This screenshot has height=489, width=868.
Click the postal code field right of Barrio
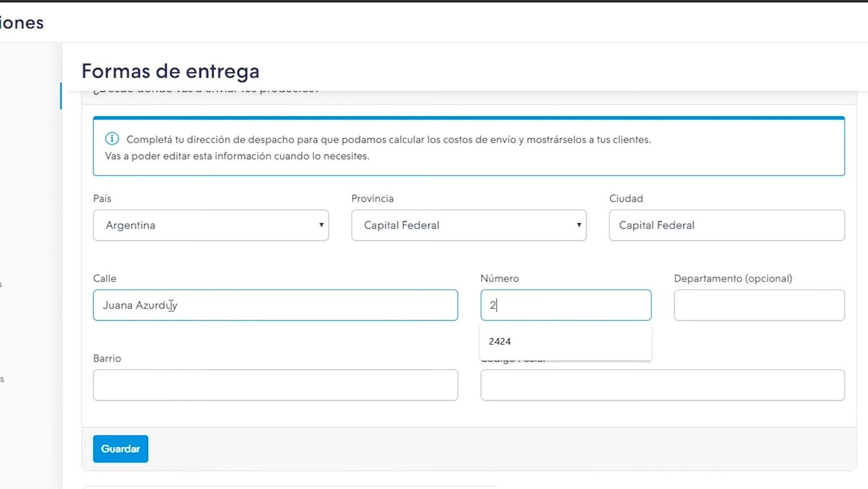[662, 385]
